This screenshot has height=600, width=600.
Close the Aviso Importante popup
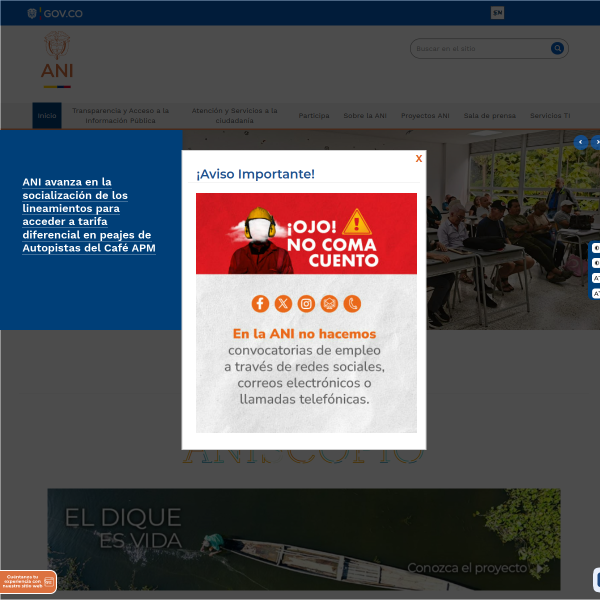419,158
